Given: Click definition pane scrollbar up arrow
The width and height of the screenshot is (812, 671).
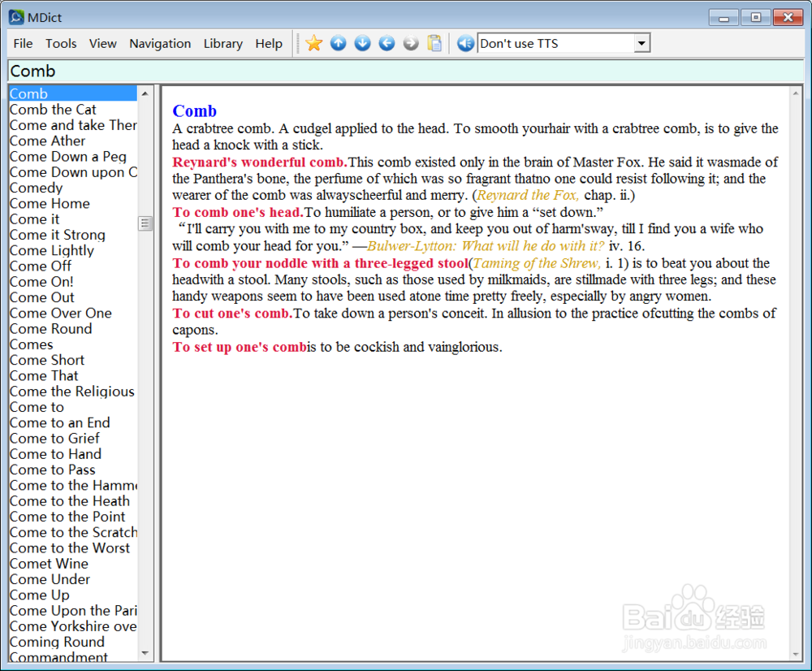Looking at the screenshot, I should pos(796,93).
